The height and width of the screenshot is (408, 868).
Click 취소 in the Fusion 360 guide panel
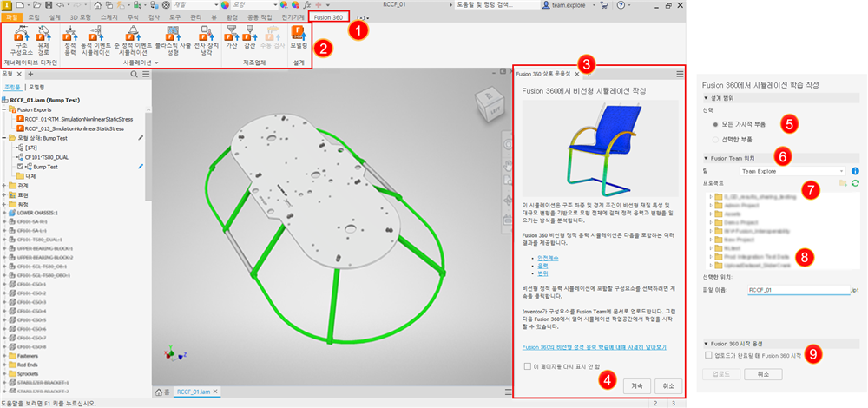click(667, 385)
